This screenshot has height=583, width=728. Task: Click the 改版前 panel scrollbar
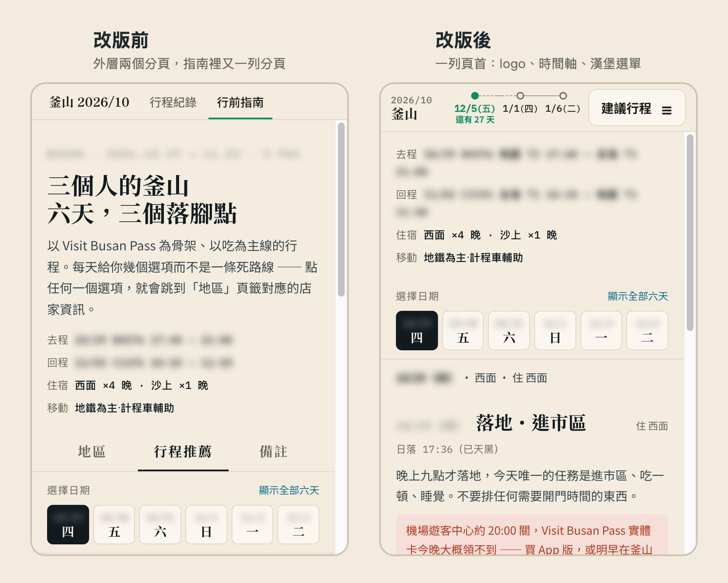click(341, 209)
